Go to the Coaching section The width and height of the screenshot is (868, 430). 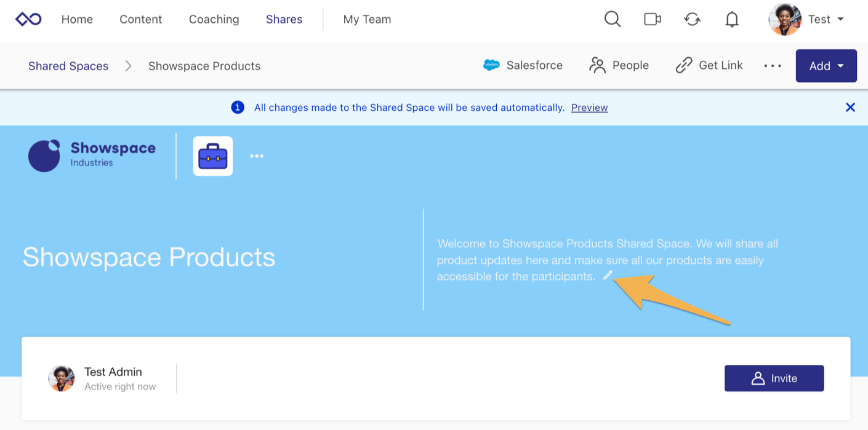(x=214, y=19)
